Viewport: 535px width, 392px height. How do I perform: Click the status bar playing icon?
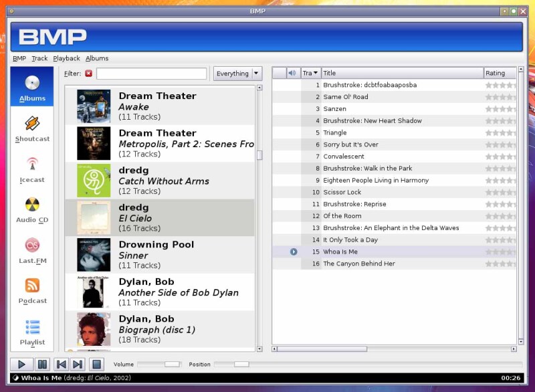(x=15, y=378)
